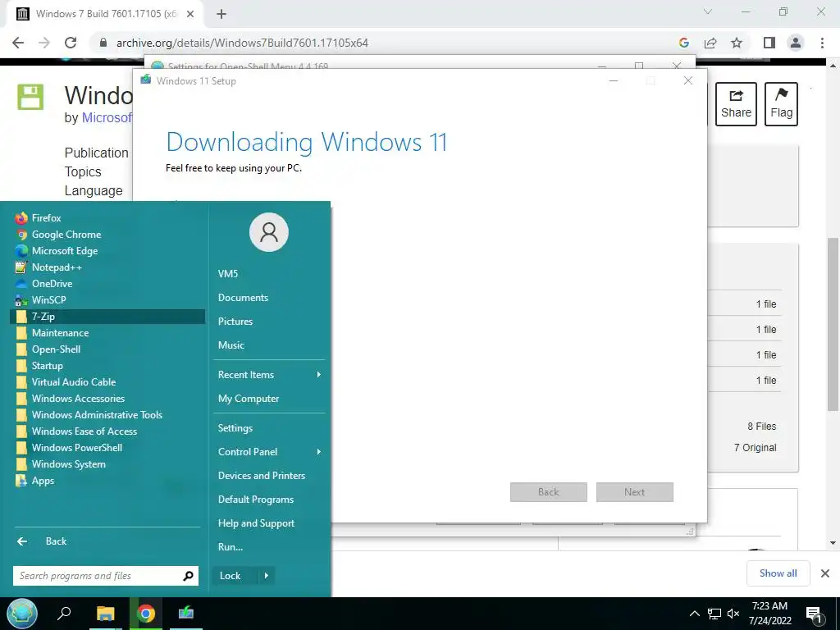Reload the archive.org page
The height and width of the screenshot is (630, 840).
71,43
